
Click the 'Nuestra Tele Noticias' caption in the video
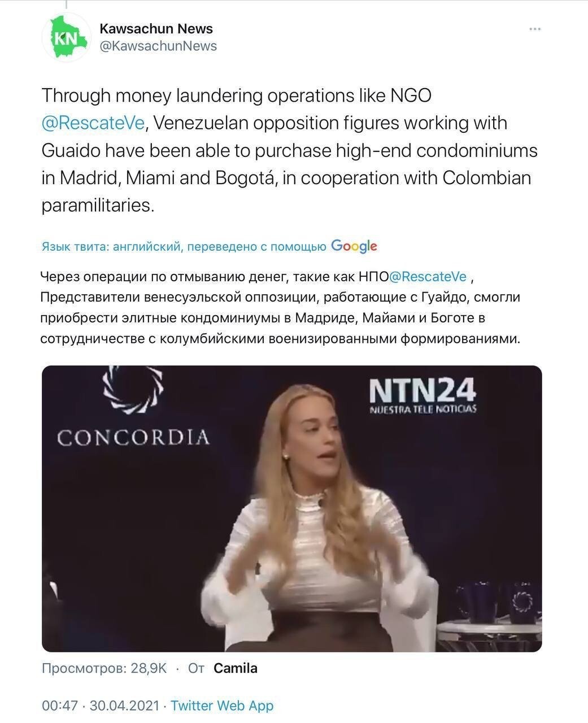[423, 408]
